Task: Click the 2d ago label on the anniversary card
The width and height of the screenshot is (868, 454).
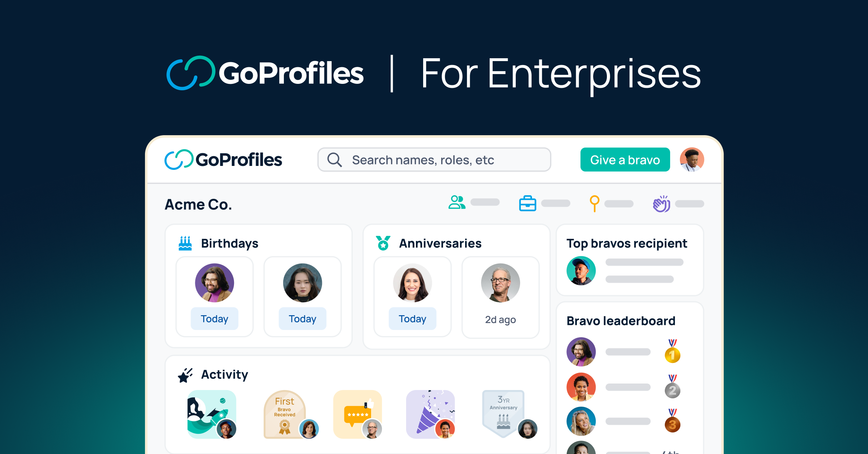Action: [500, 320]
